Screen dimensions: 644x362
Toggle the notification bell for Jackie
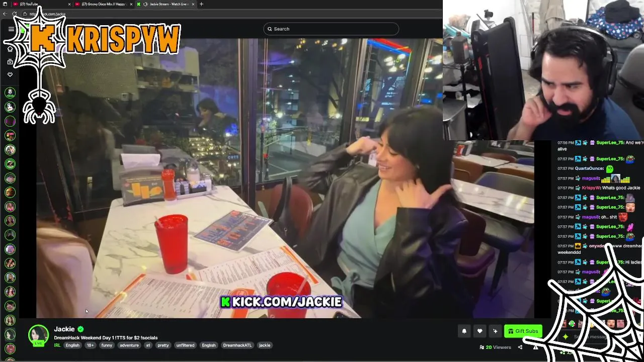point(464,331)
